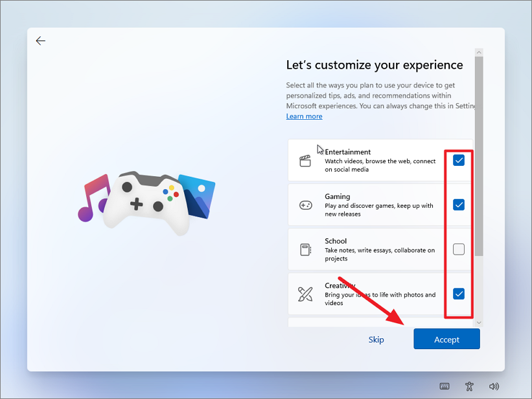Click the Accept button
The height and width of the screenshot is (399, 532).
pyautogui.click(x=446, y=339)
